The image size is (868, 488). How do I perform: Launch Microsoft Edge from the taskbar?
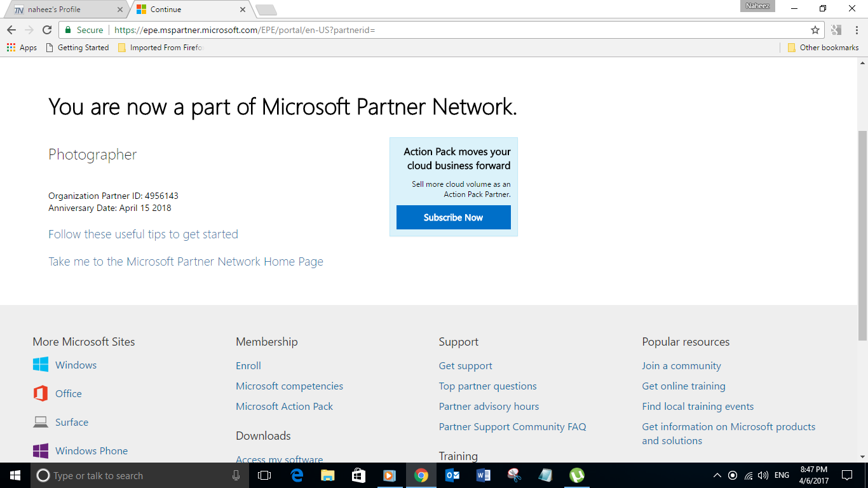[x=297, y=475]
